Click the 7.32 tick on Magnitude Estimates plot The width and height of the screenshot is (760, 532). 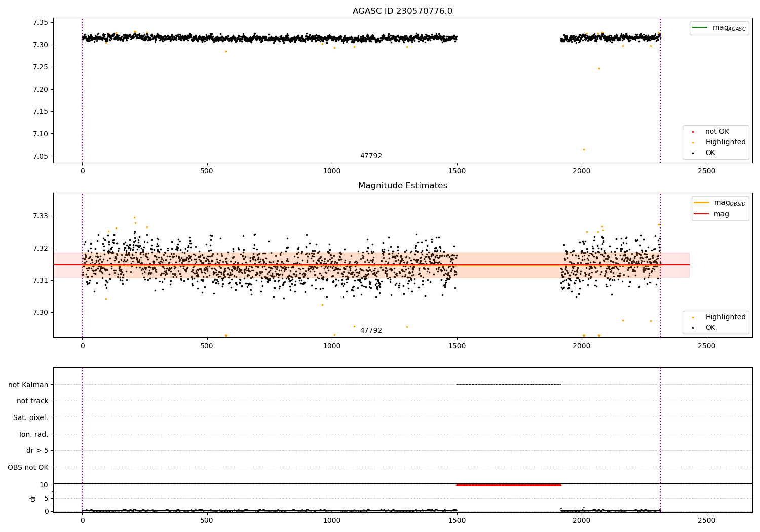(x=41, y=248)
